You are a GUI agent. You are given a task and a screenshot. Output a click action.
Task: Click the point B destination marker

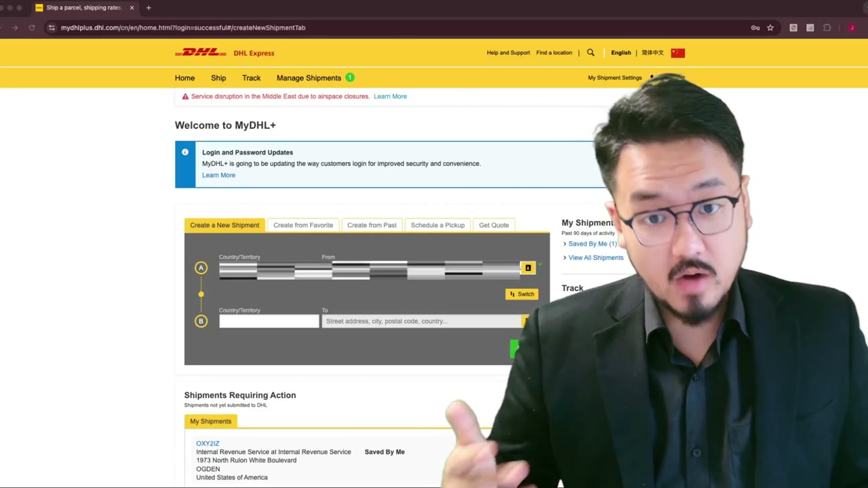pos(201,321)
